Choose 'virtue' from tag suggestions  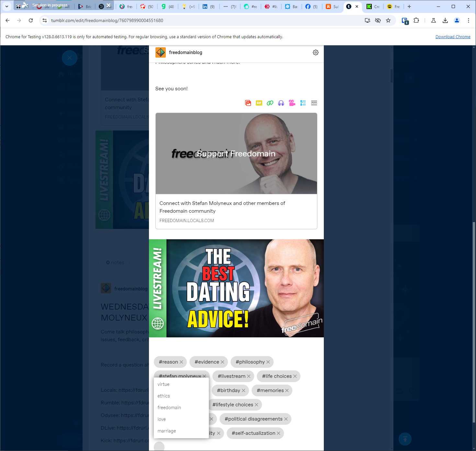click(181, 384)
